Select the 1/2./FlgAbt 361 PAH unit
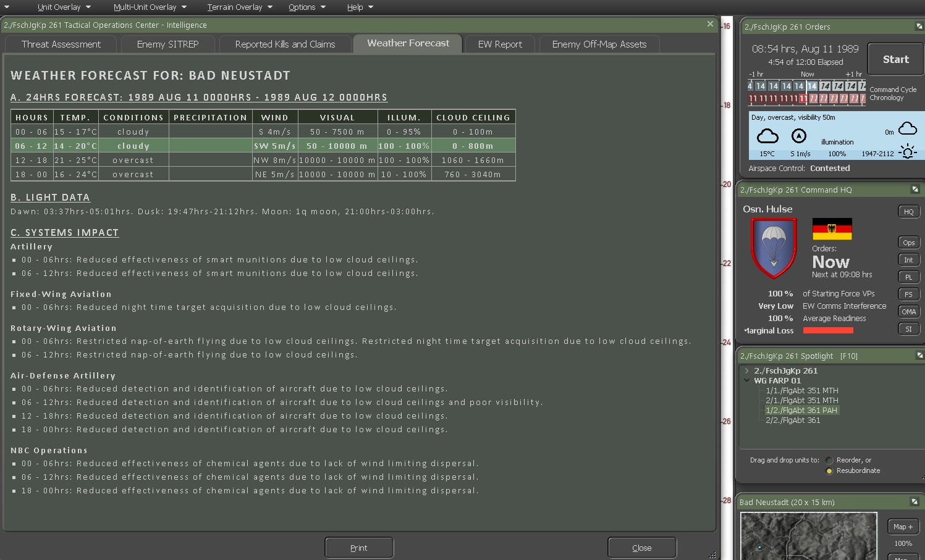 click(801, 411)
